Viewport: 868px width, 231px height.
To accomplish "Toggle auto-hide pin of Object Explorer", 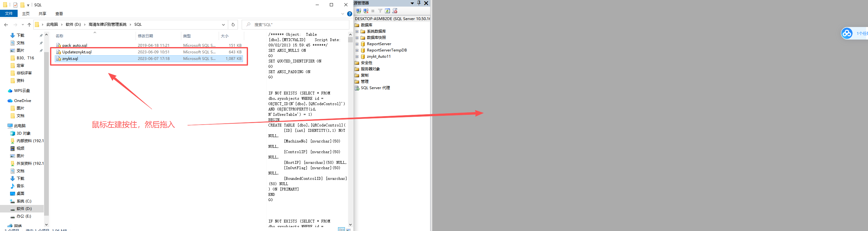I will tap(419, 3).
